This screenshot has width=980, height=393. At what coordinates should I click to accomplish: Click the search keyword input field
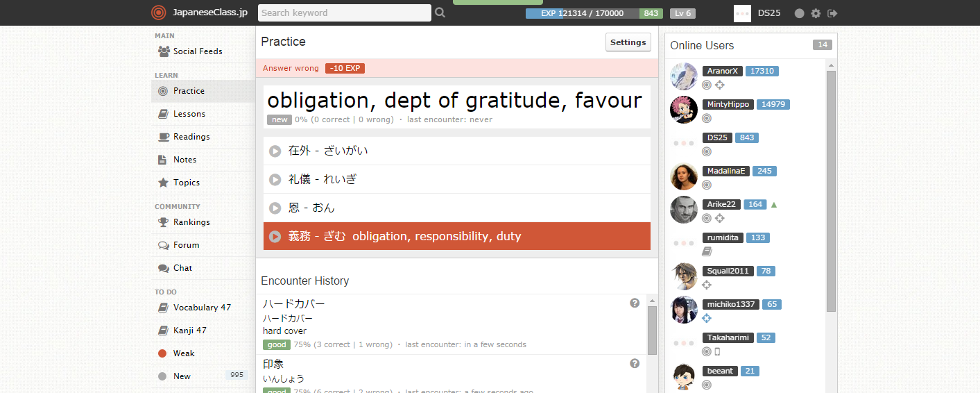tap(345, 12)
